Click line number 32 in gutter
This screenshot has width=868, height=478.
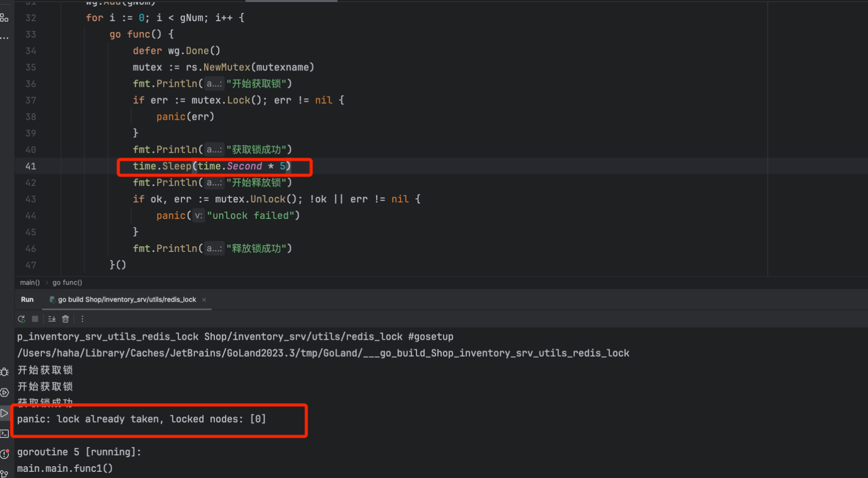click(x=31, y=18)
